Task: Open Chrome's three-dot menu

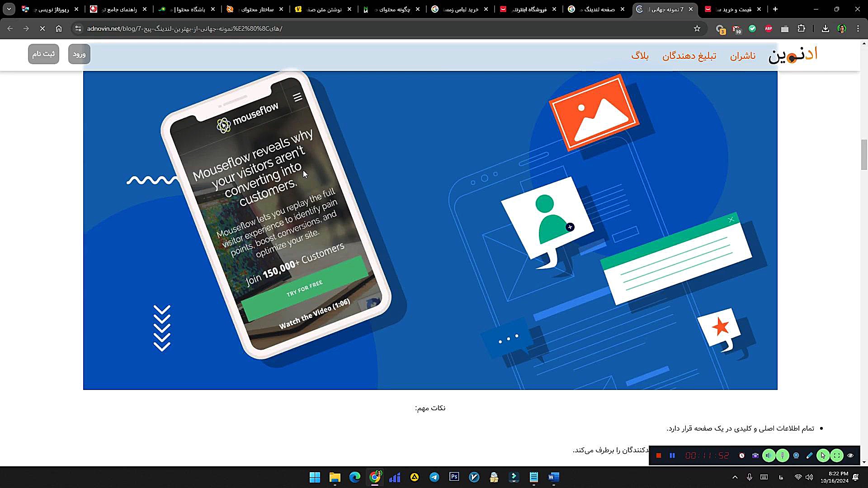Action: [x=858, y=28]
